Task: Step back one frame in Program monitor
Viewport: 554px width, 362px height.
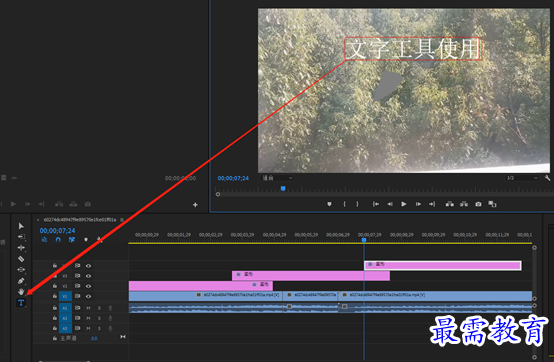Action: tap(390, 204)
